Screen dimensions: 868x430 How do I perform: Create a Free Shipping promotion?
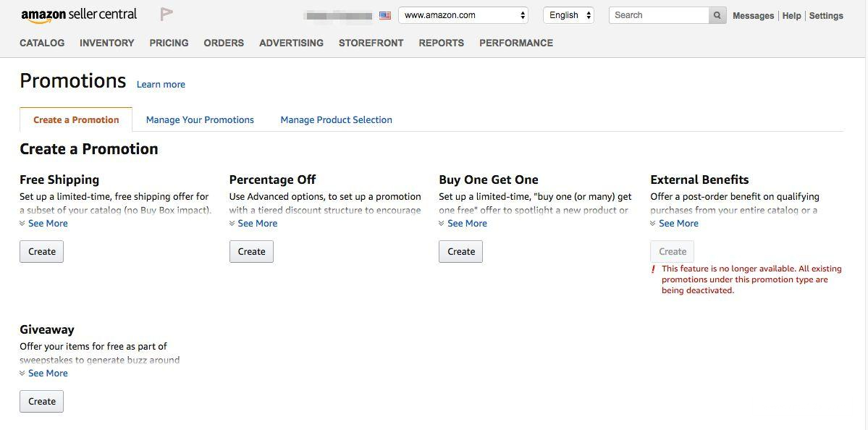point(41,252)
